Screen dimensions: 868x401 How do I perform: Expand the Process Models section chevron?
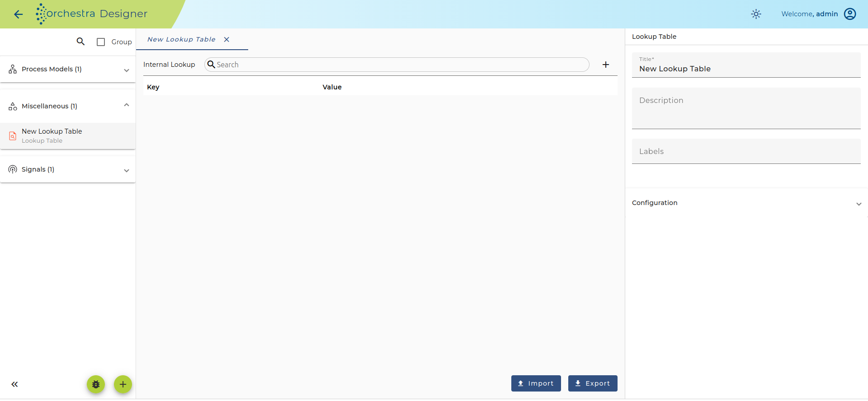127,70
